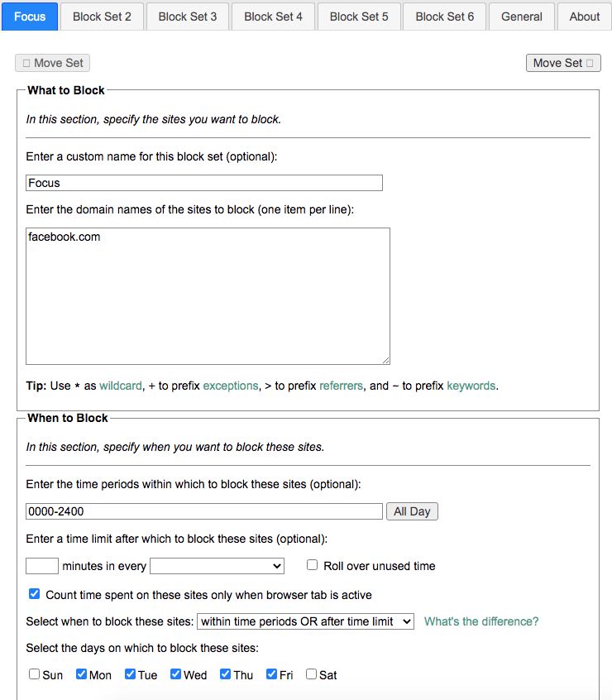The width and height of the screenshot is (612, 700).
Task: Click the time periods input field
Action: tap(204, 511)
